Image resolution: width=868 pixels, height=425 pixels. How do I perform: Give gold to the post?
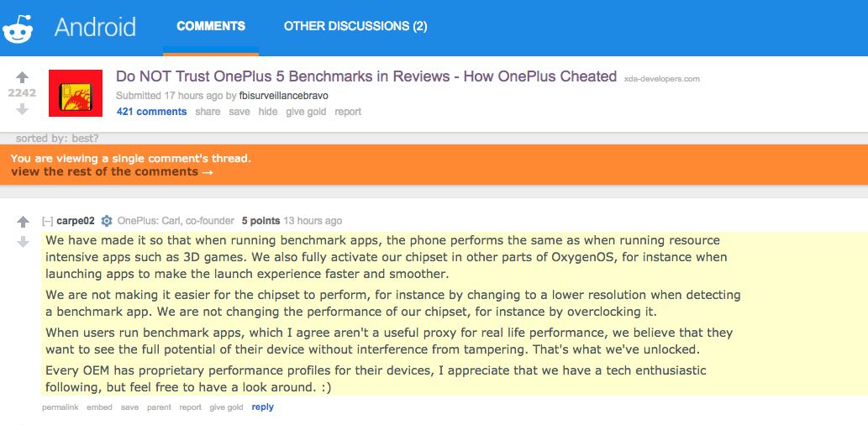(306, 111)
